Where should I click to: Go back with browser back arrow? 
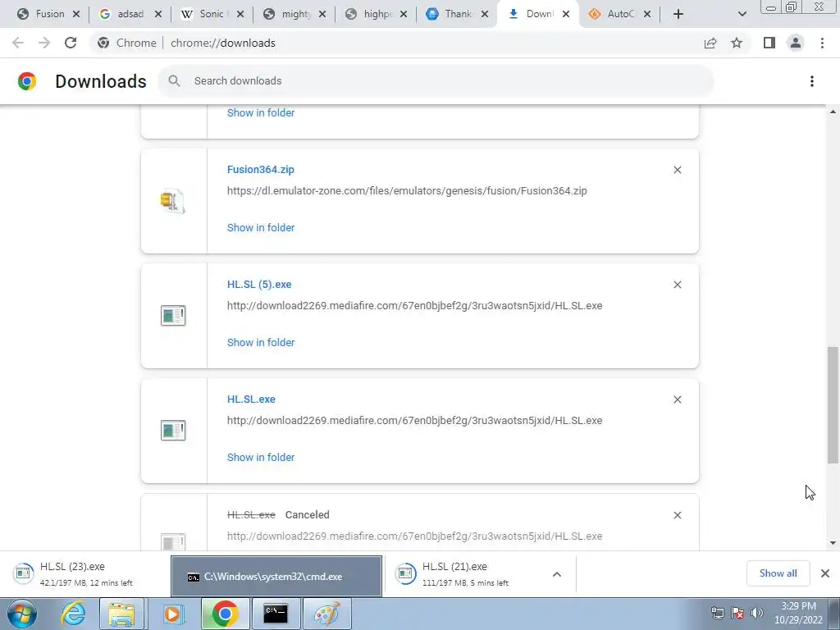(x=18, y=43)
